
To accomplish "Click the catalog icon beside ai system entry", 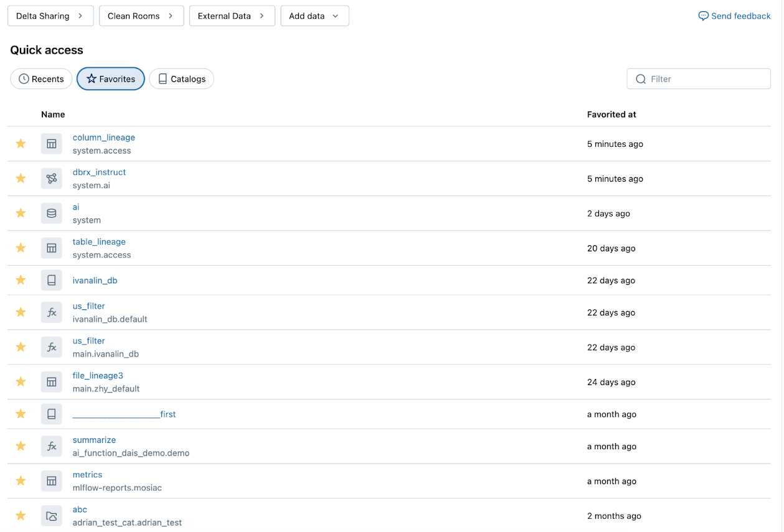I will click(52, 213).
